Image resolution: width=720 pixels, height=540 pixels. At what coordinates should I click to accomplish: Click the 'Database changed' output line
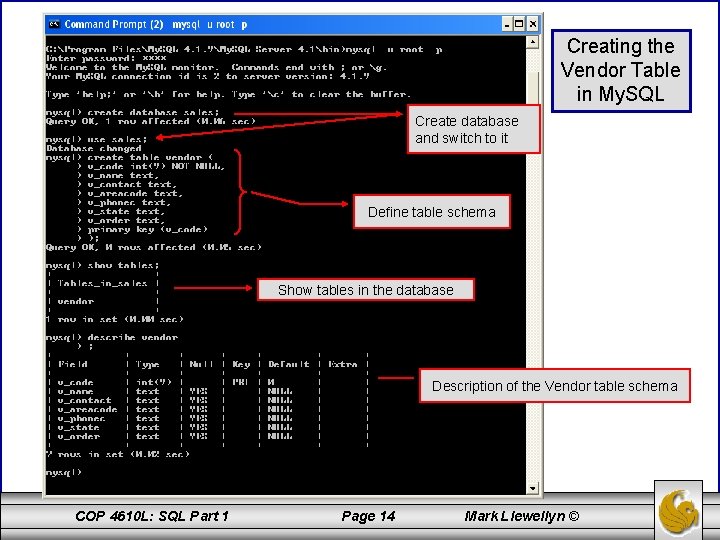(x=94, y=148)
